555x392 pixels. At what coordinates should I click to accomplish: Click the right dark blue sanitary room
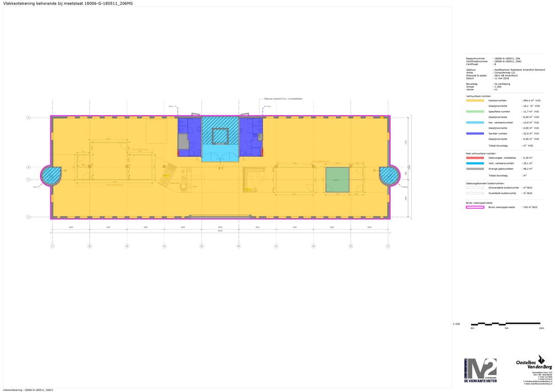coord(251,136)
